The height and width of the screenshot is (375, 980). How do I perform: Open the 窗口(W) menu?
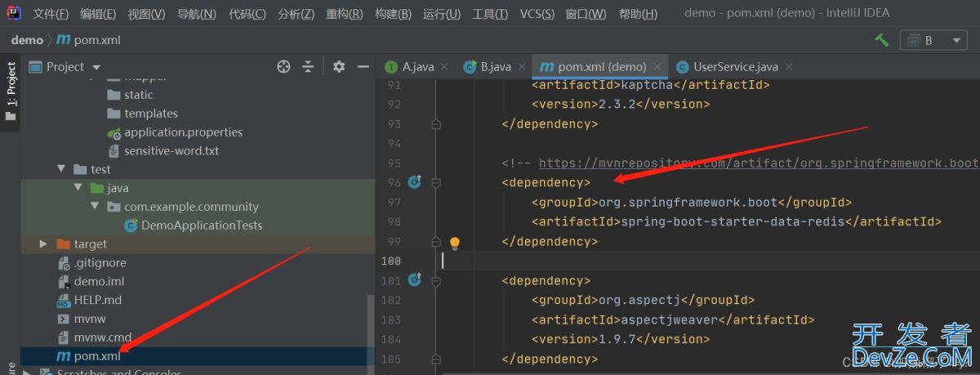(x=586, y=13)
